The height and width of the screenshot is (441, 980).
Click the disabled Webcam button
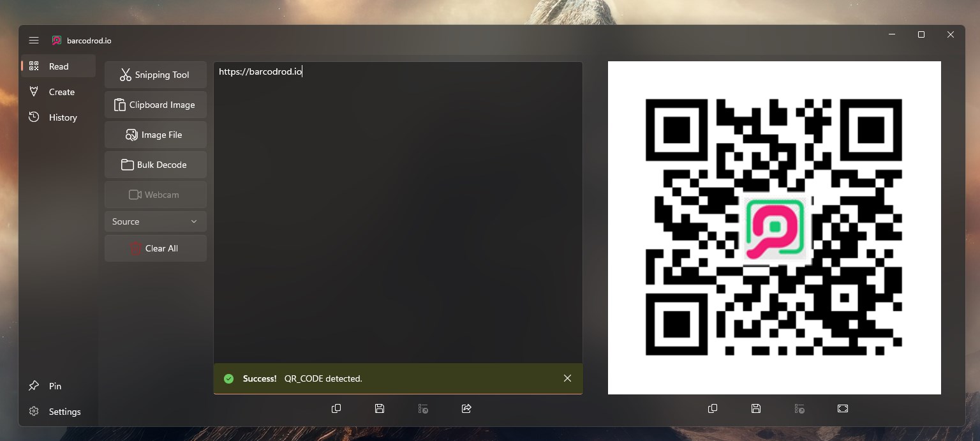156,195
